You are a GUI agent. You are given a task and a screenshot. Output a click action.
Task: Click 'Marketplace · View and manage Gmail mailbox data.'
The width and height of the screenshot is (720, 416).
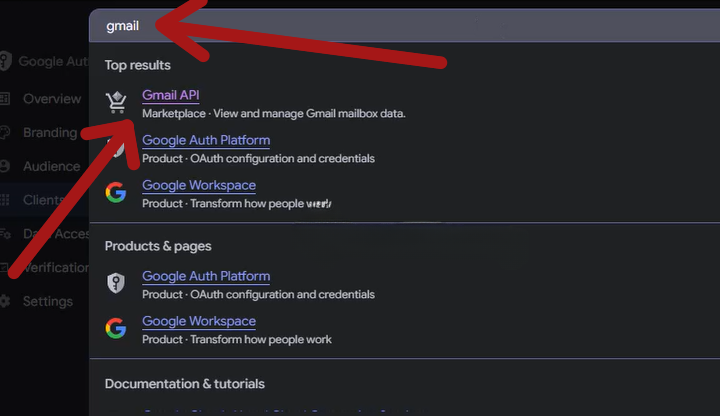tap(274, 113)
